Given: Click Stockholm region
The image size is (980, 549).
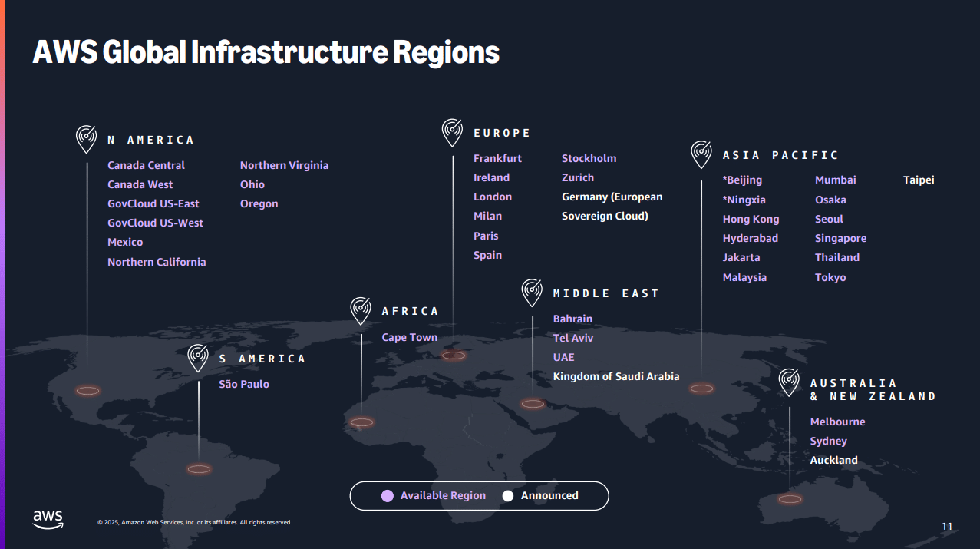Looking at the screenshot, I should click(x=589, y=158).
